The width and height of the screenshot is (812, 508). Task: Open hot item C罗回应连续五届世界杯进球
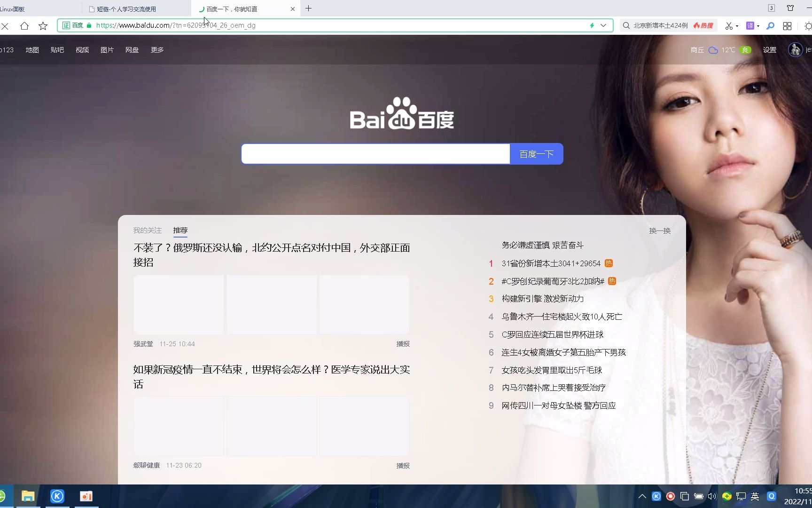(x=552, y=334)
